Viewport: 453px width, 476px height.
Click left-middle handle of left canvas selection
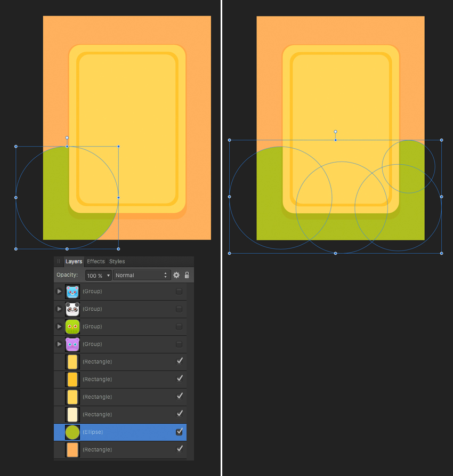16,198
